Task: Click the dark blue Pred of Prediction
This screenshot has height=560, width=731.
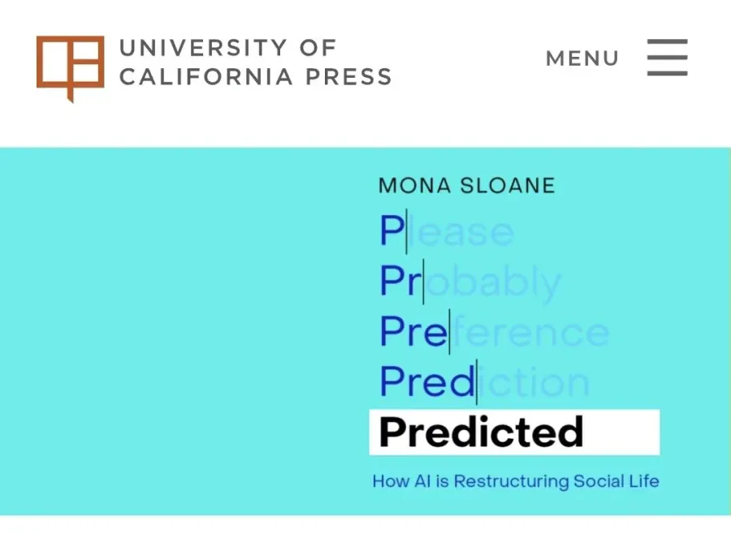Action: [427, 381]
